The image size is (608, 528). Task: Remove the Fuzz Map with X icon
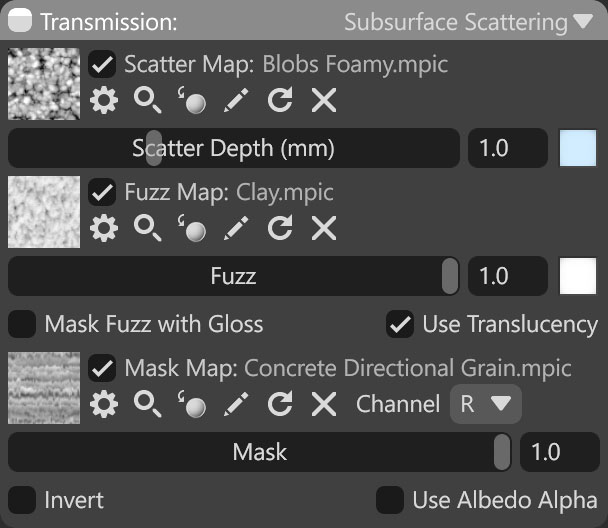(x=324, y=228)
